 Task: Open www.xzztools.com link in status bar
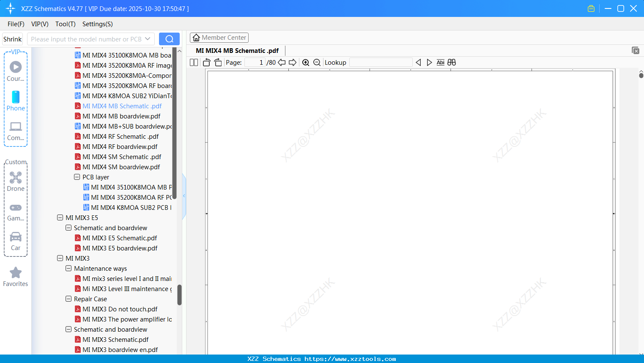click(x=350, y=359)
